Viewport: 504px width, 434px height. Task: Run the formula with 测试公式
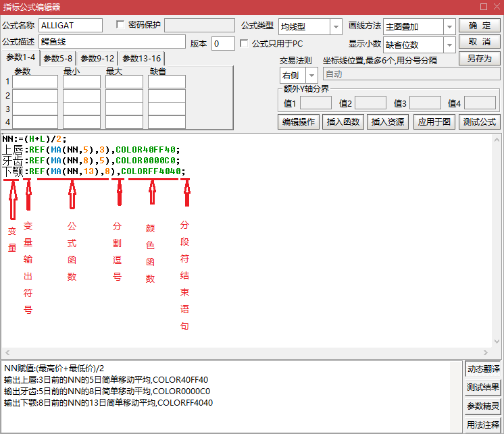[479, 122]
